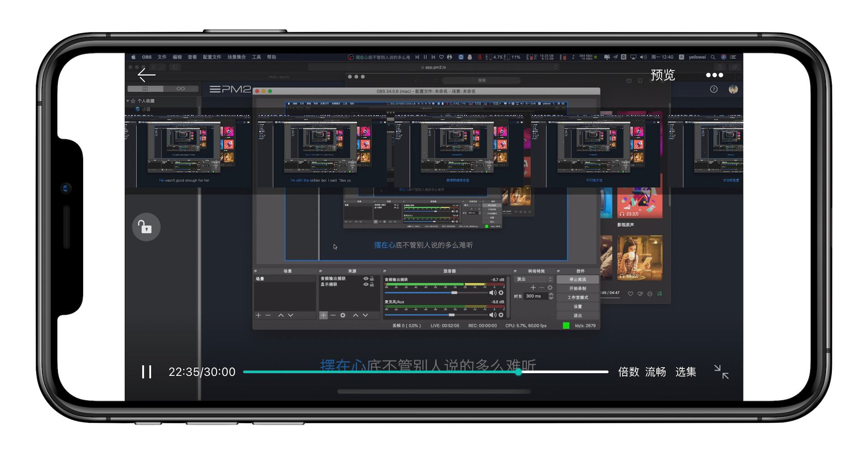Mute the 音频输出捕获 mixer channel speaker
The image size is (868, 454).
click(x=493, y=293)
